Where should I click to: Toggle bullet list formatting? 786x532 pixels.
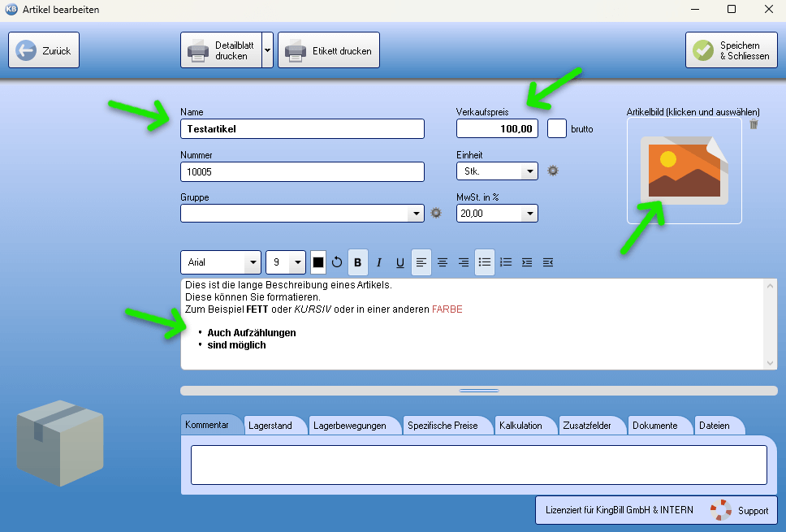coord(485,262)
